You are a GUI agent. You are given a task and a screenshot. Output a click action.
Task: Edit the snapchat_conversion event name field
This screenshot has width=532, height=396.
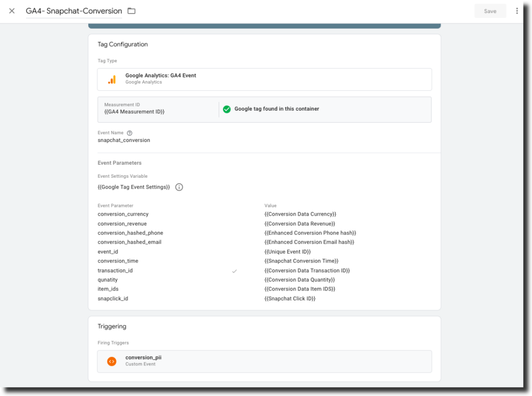point(124,140)
